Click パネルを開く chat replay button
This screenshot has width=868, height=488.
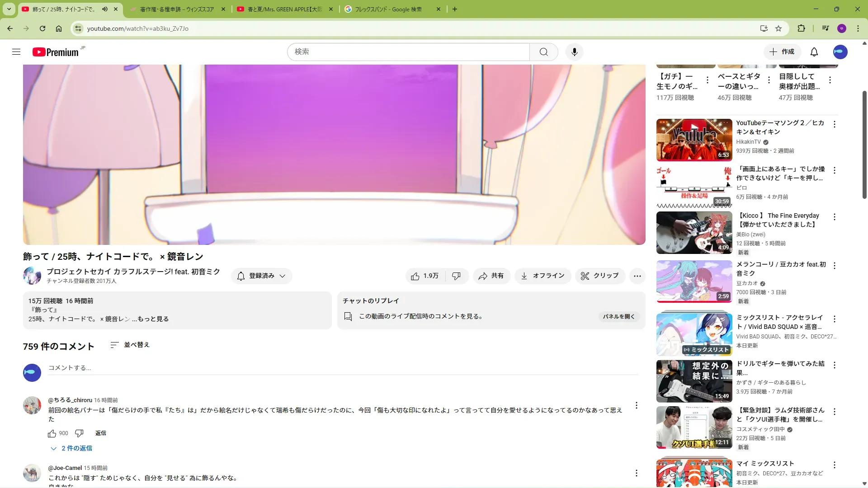[x=618, y=316]
